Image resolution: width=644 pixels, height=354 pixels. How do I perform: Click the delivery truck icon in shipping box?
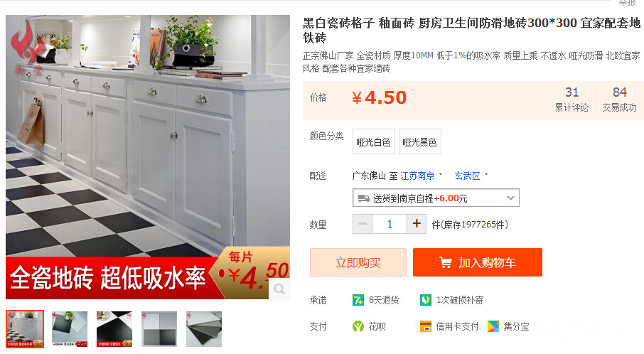(364, 198)
